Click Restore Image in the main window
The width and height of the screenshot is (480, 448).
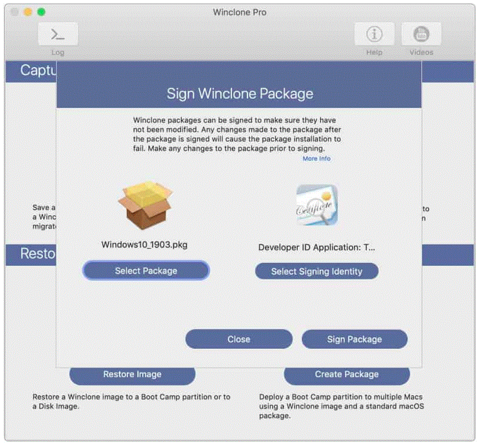(x=132, y=375)
